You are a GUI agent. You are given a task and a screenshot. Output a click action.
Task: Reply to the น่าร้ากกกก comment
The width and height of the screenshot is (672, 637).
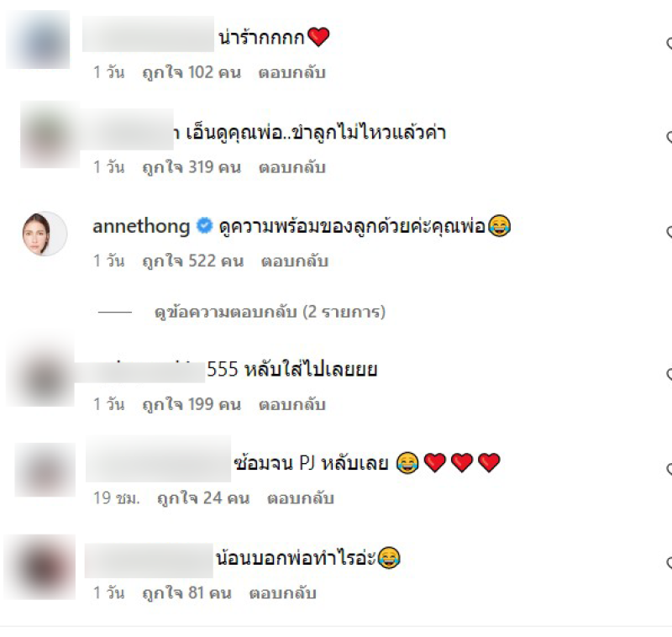(291, 72)
